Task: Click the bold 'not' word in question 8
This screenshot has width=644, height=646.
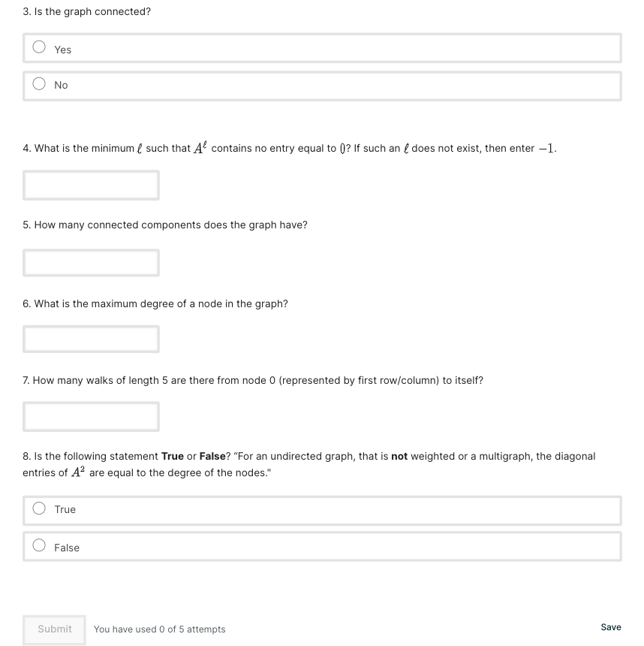Action: [399, 457]
